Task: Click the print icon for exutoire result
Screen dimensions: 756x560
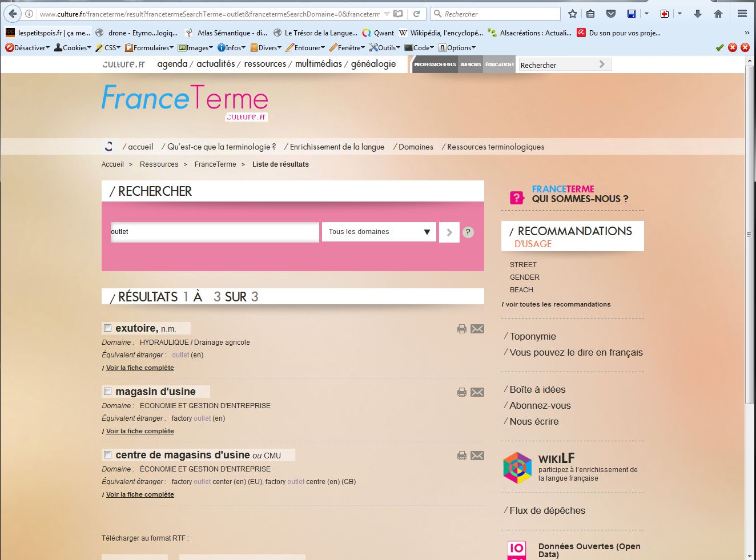Action: [x=461, y=329]
